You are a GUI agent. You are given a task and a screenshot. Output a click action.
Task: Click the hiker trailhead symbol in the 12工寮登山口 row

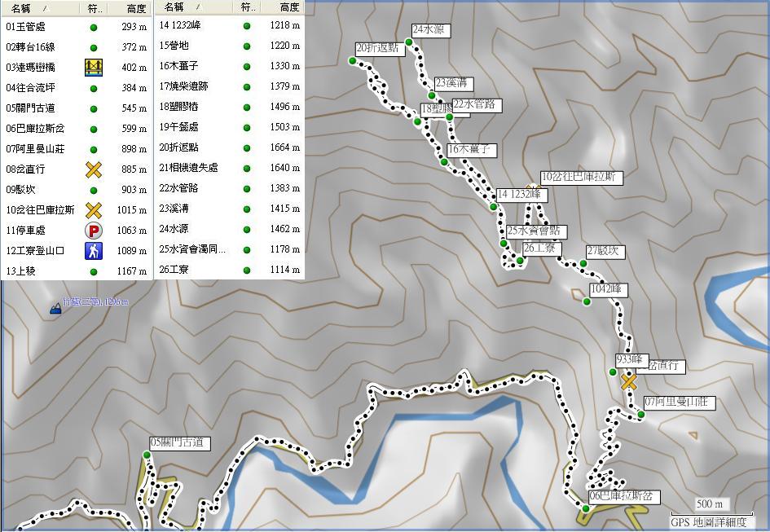(x=94, y=251)
